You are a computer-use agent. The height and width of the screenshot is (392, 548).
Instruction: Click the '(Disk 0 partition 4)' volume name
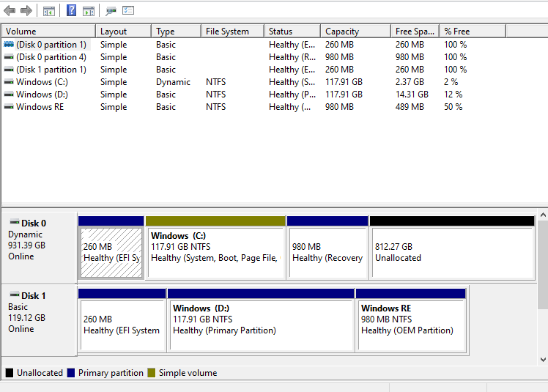(x=51, y=57)
